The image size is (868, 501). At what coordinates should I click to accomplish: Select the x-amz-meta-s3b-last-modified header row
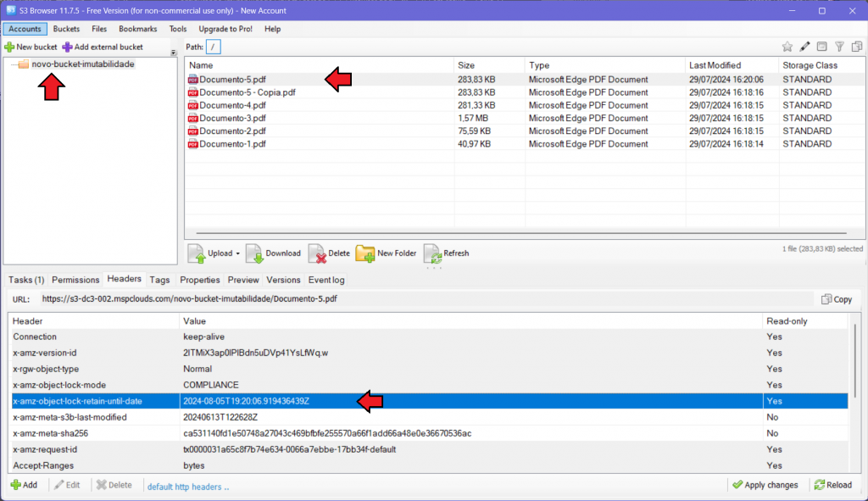430,417
